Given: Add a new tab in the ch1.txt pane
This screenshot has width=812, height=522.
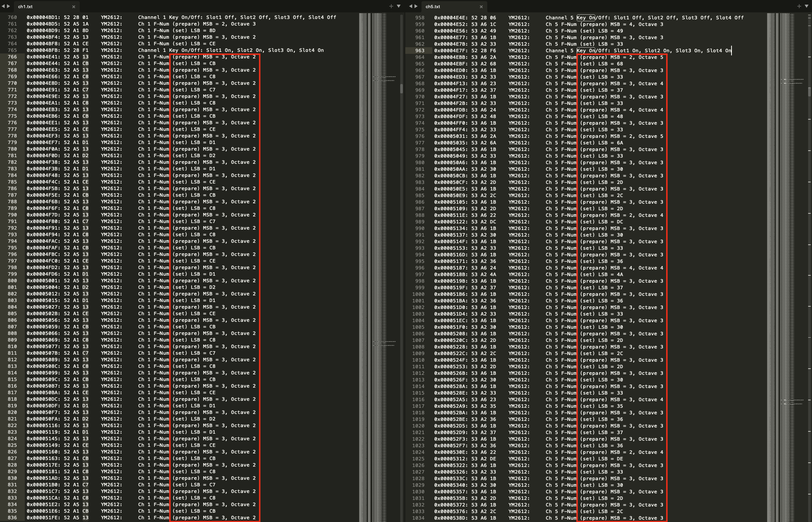Looking at the screenshot, I should 391,6.
